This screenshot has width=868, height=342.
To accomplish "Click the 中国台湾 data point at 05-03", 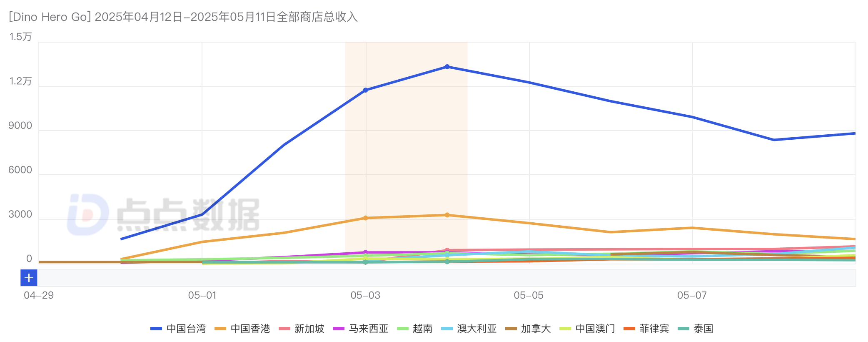I will pyautogui.click(x=365, y=90).
